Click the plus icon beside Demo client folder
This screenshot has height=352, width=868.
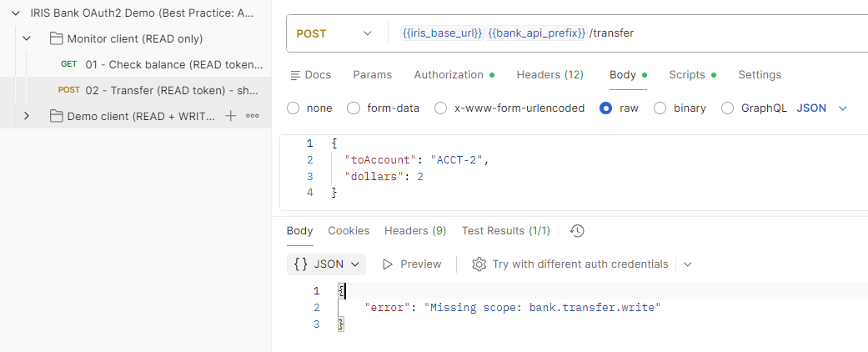(x=232, y=116)
